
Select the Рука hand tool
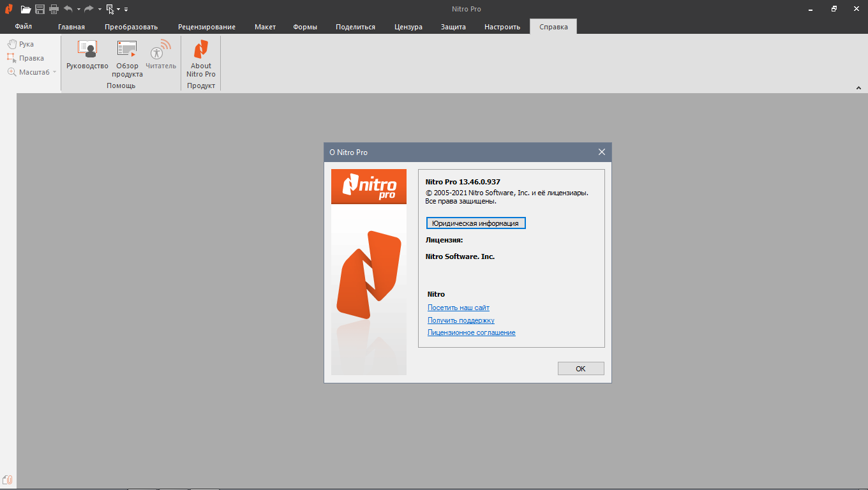20,44
